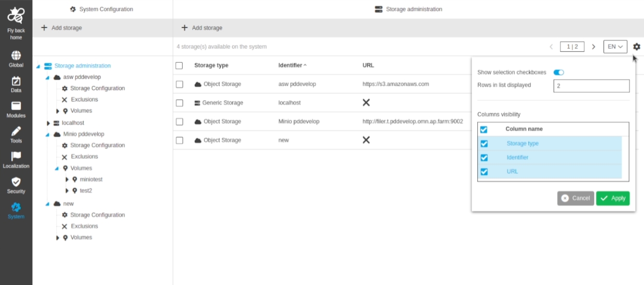
Task: Open the EN language dropdown
Action: click(x=615, y=47)
